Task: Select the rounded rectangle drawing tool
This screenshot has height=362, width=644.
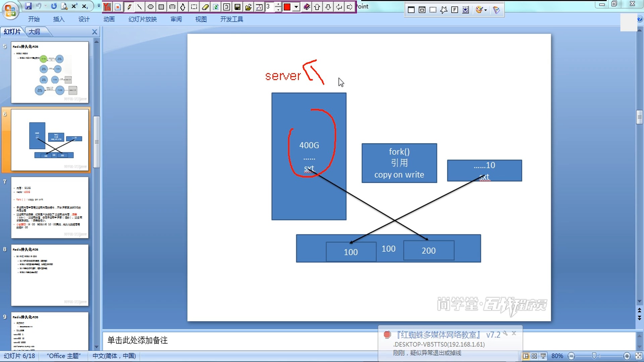Action: coord(172,7)
